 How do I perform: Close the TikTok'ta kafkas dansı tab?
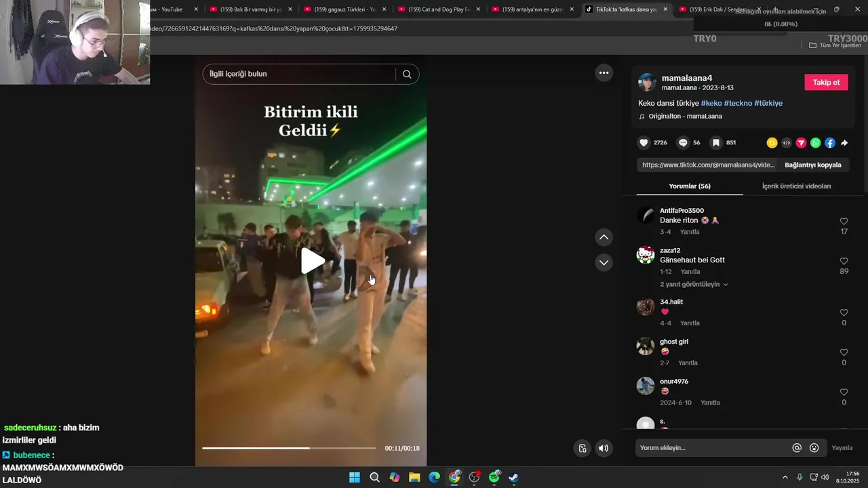(665, 9)
